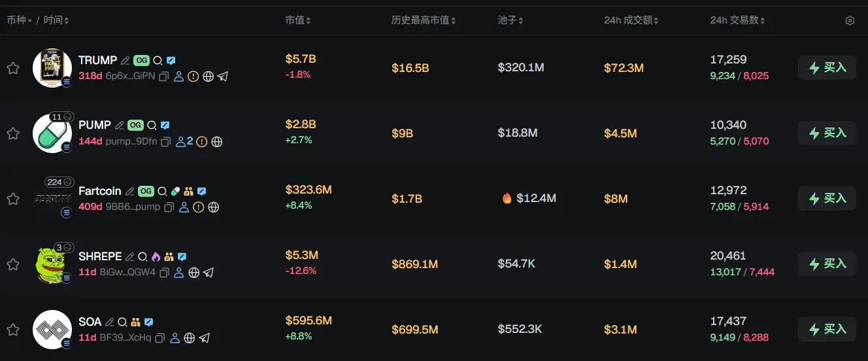
Task: Click the edit pencil beside SHREPE
Action: 130,257
